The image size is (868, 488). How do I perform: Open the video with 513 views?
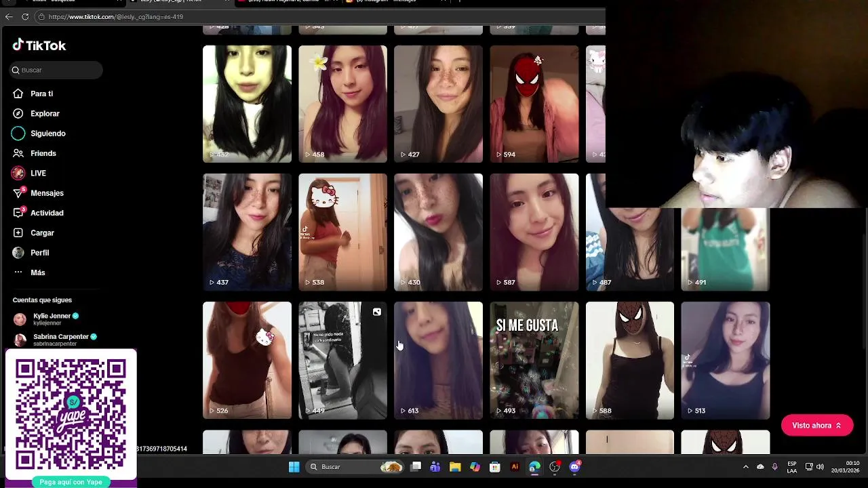(x=725, y=360)
